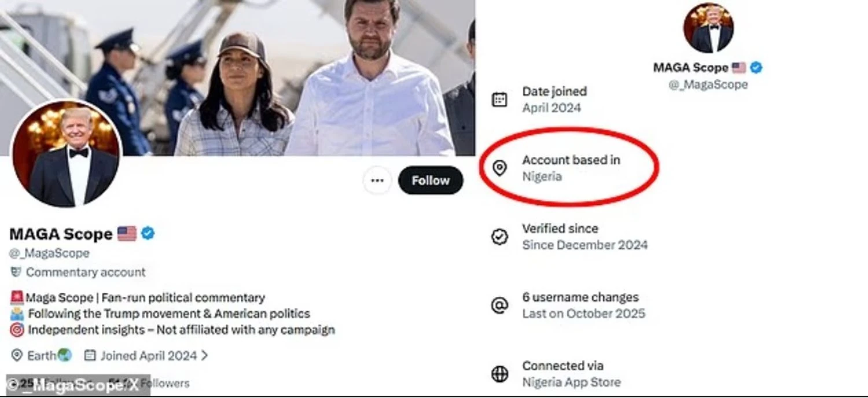
Task: Click the calendar icon beside Date joined
Action: click(x=499, y=99)
